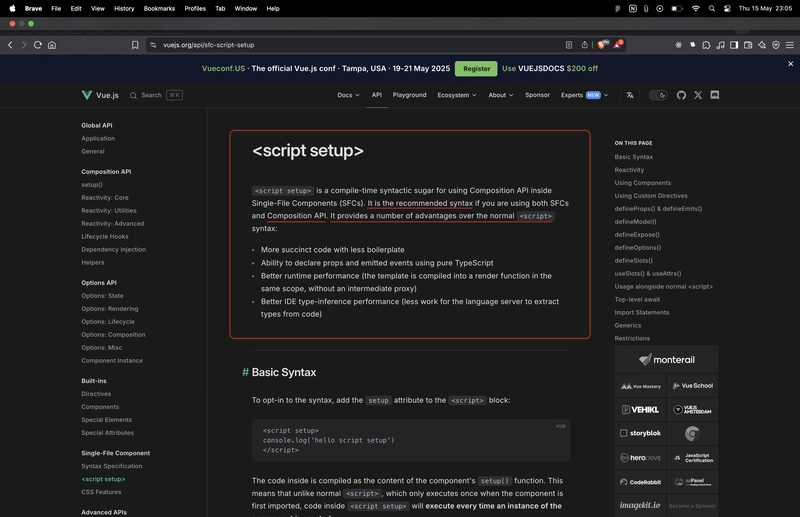
Task: Open the Vue School sponsor logo
Action: tap(692, 386)
